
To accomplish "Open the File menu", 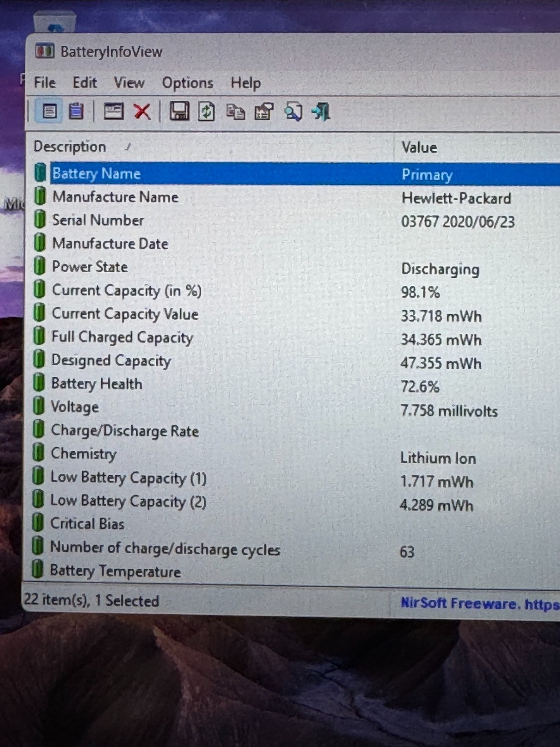I will pos(45,83).
